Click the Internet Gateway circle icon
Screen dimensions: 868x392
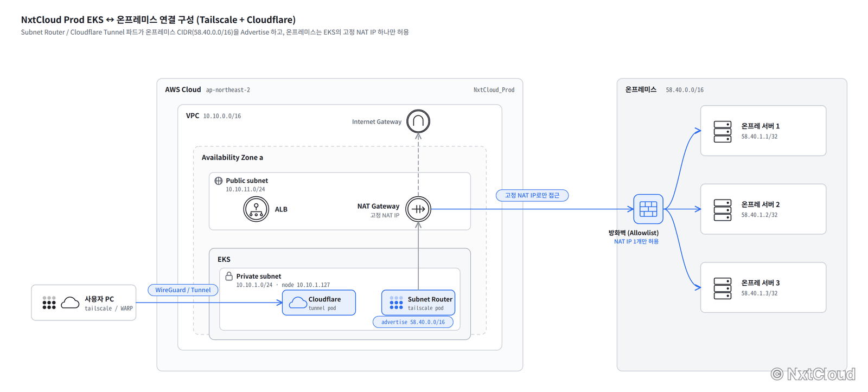click(418, 121)
